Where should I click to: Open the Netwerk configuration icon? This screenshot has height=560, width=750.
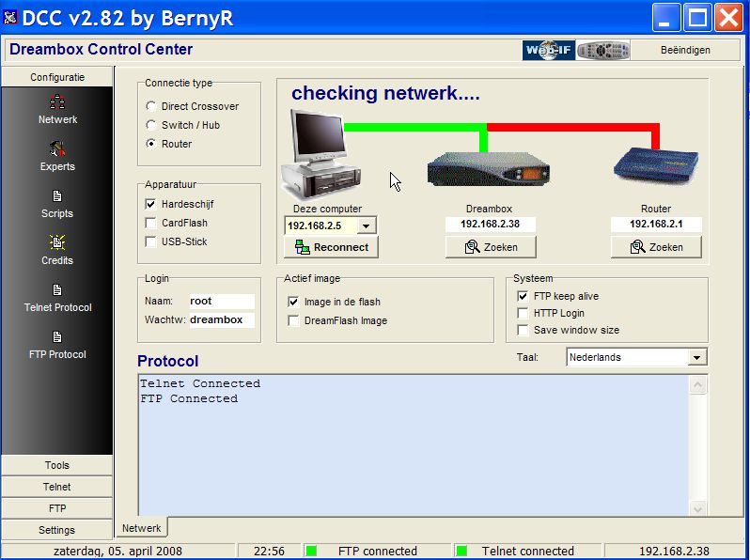(x=57, y=101)
